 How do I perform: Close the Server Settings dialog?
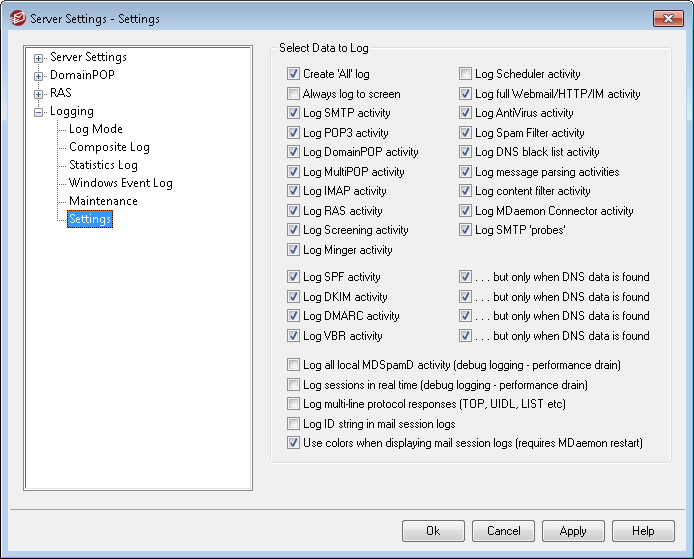pyautogui.click(x=667, y=18)
